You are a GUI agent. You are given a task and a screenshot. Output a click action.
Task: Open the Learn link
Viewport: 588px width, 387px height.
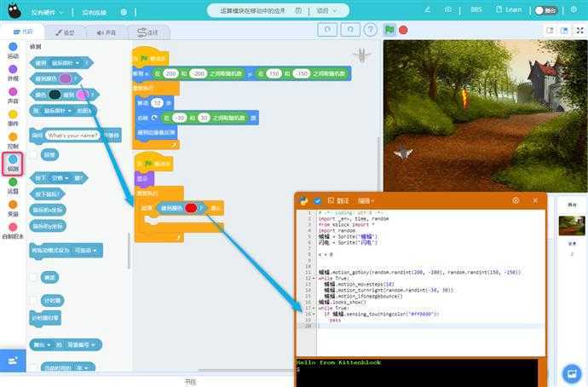pos(509,9)
